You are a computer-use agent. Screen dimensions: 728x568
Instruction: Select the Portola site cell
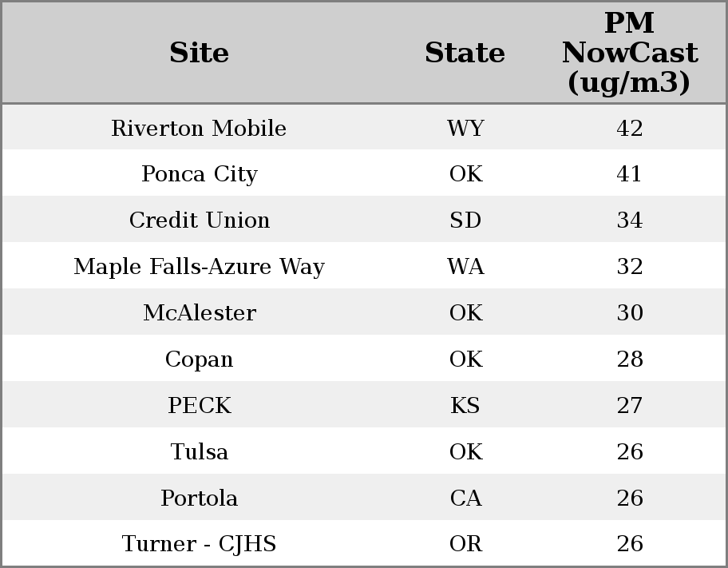[199, 498]
